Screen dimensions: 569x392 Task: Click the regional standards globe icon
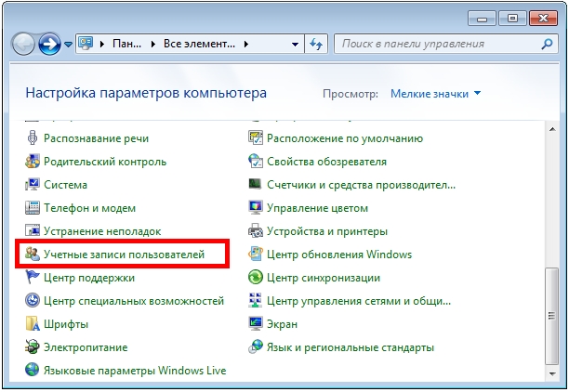[x=256, y=347]
